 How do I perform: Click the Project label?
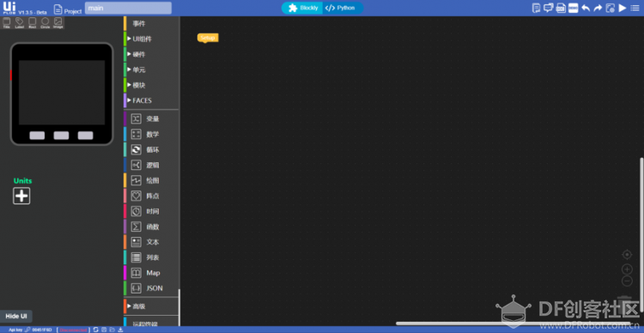pyautogui.click(x=73, y=11)
